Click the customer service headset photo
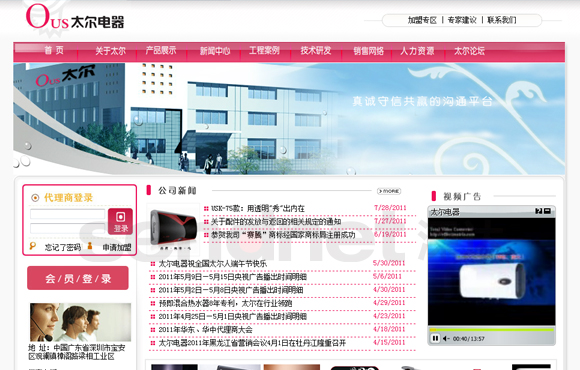This screenshot has height=370, width=580. (x=80, y=322)
